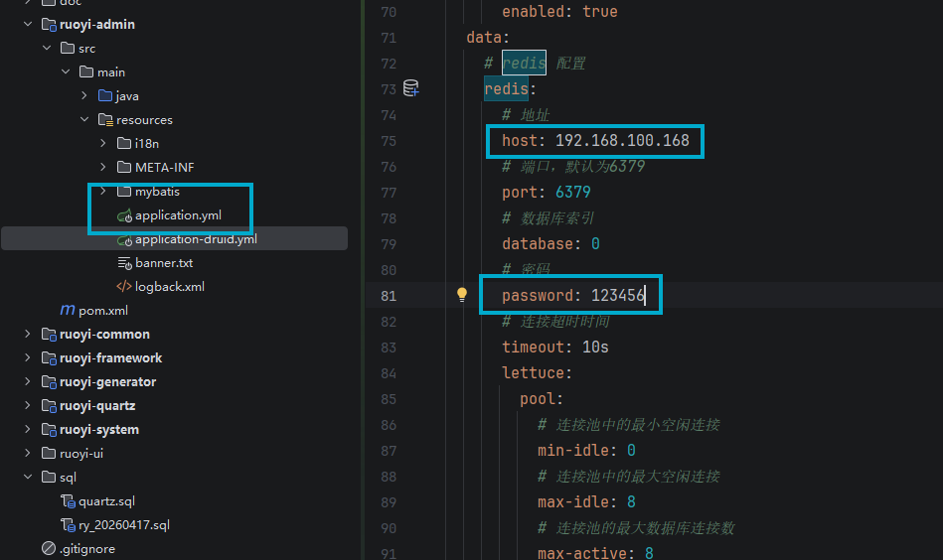The image size is (943, 560).
Task: Click the yellow lightbulb intention icon
Action: coord(462,295)
